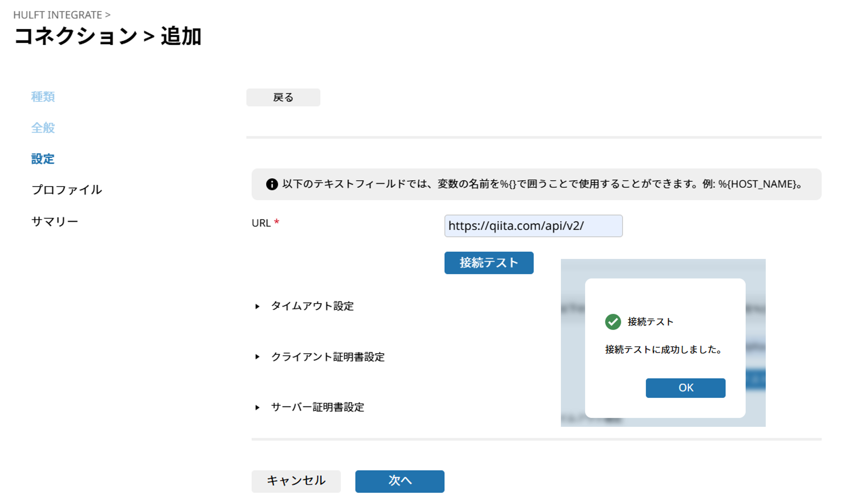The image size is (860, 504).
Task: Select the 種類 step in the sidebar
Action: 43,97
